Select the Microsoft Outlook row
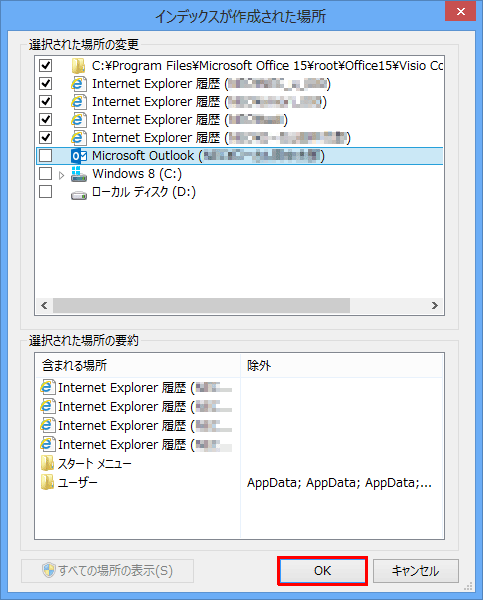Image resolution: width=483 pixels, height=600 pixels. pyautogui.click(x=240, y=156)
